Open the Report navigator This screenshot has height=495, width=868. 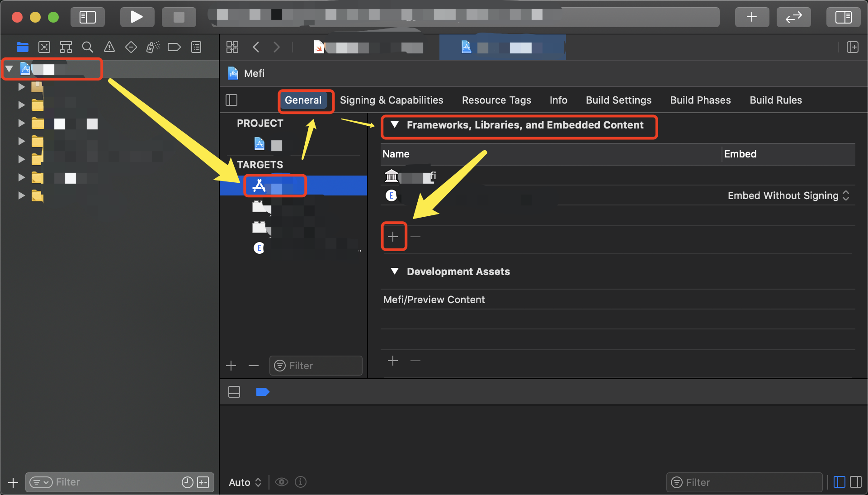pos(196,47)
